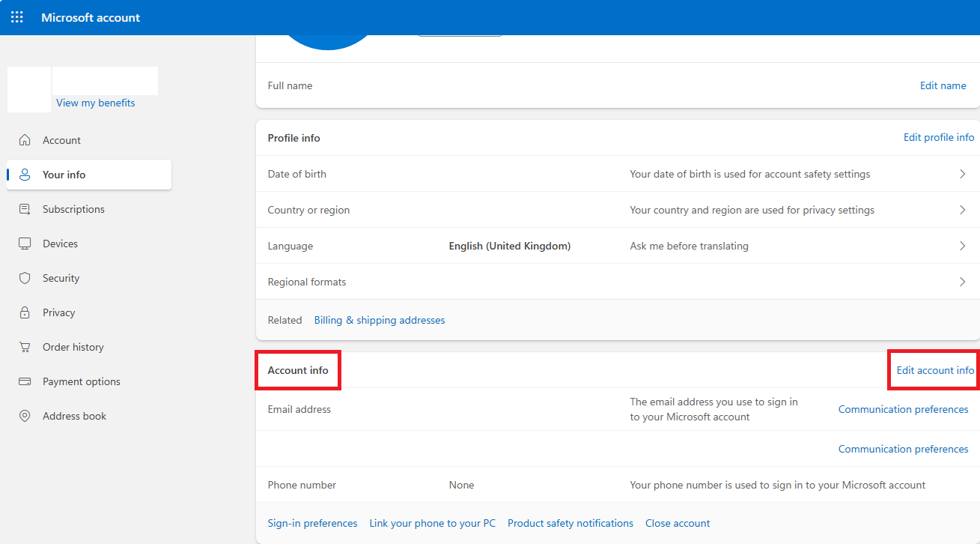
Task: Open Billing & shipping addresses link
Action: (x=380, y=320)
